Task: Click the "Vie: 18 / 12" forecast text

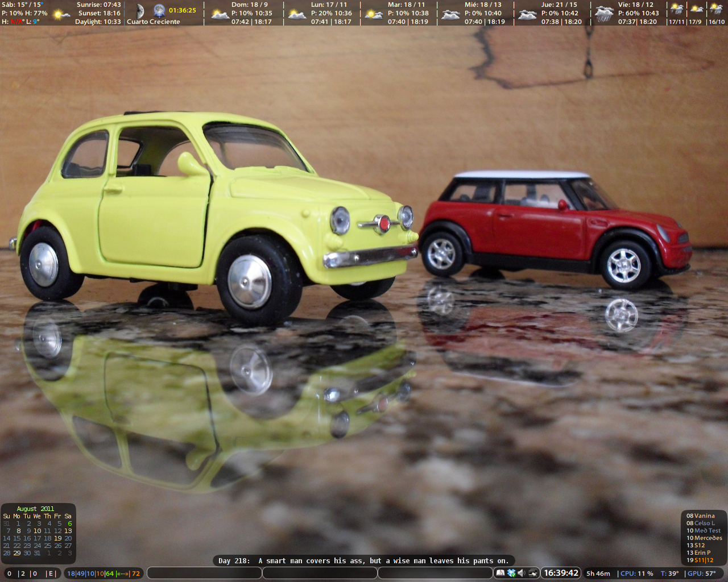Action: (x=636, y=5)
